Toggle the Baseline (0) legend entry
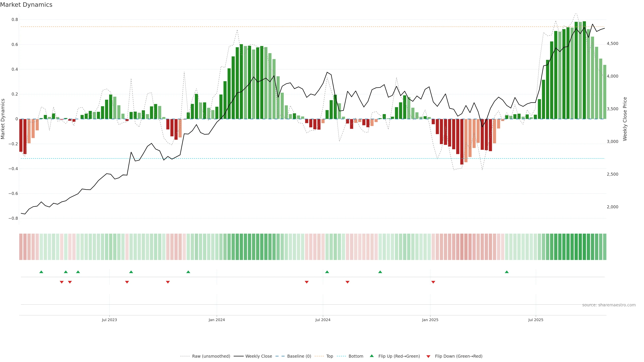 click(x=299, y=356)
